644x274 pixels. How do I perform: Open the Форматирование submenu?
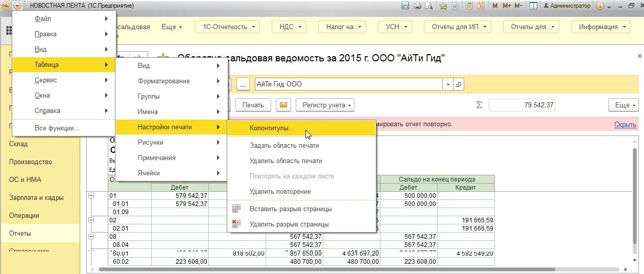point(171,81)
